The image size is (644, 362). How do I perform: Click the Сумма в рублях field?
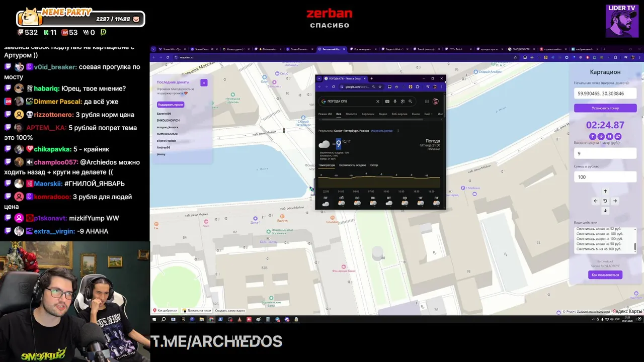click(605, 177)
